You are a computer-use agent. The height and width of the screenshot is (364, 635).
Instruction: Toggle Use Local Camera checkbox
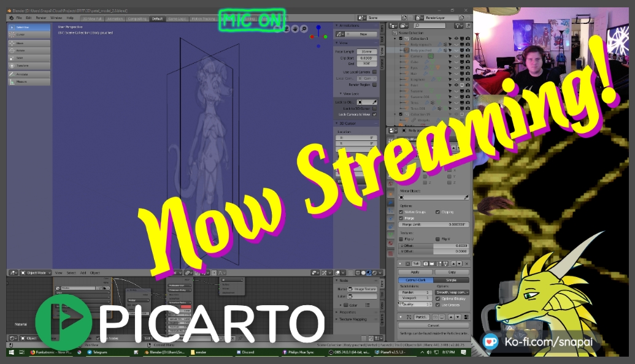pyautogui.click(x=375, y=72)
